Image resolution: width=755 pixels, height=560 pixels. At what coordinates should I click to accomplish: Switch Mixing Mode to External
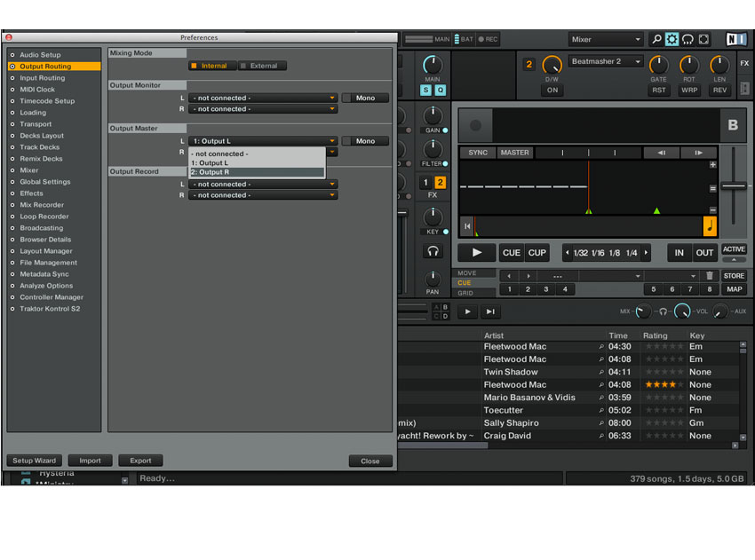(262, 66)
